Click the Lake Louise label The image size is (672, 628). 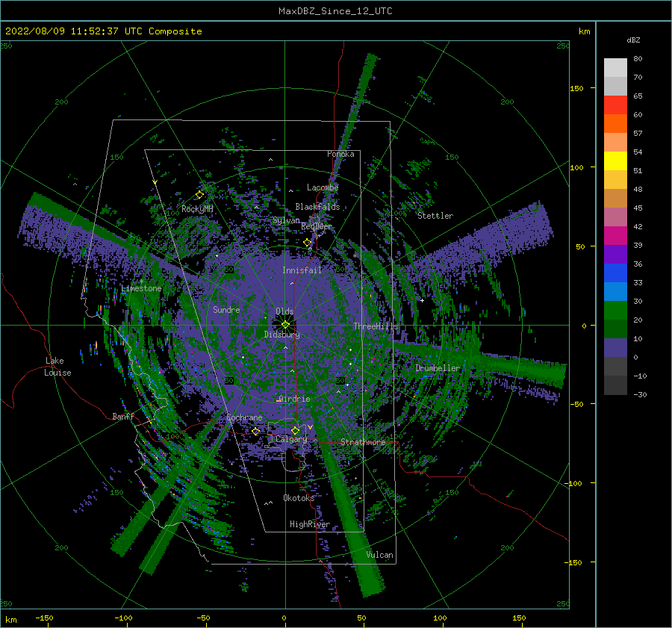[57, 367]
